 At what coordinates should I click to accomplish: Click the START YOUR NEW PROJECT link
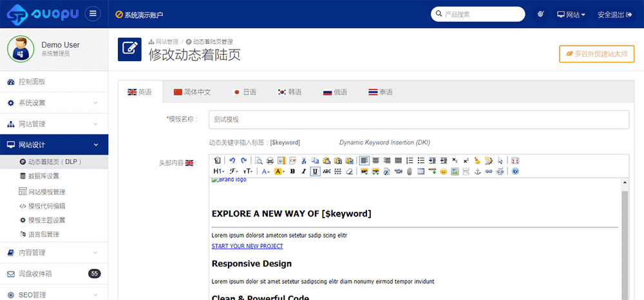pyautogui.click(x=247, y=246)
